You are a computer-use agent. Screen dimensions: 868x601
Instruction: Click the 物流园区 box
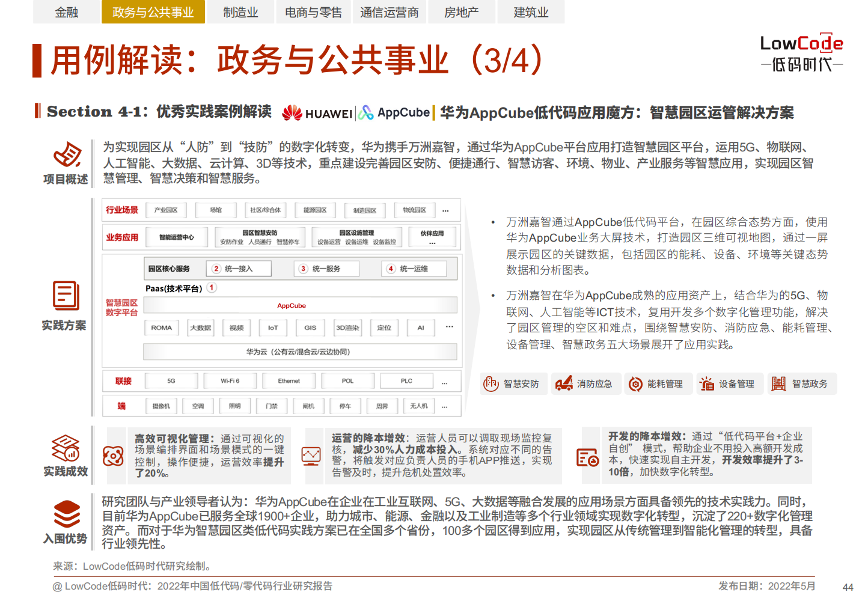[414, 210]
